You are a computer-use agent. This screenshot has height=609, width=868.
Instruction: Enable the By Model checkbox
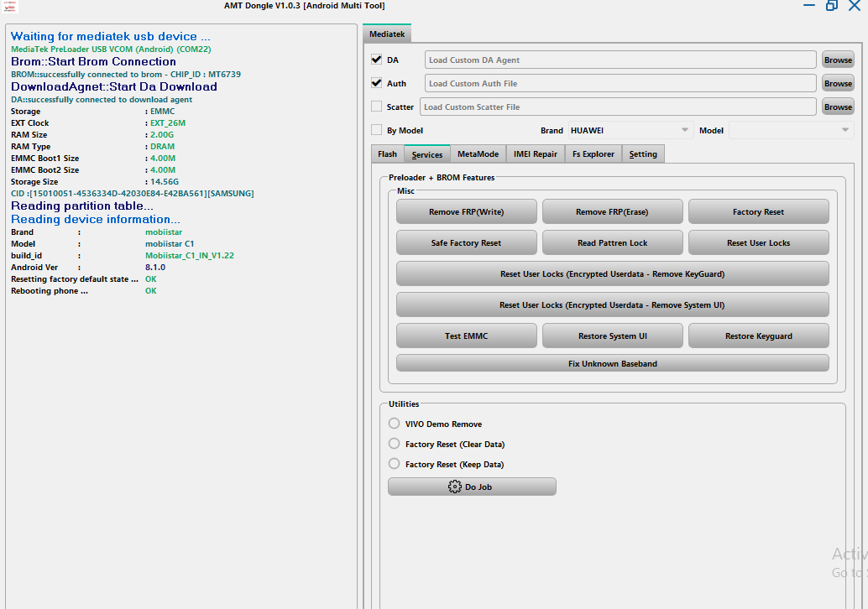[376, 130]
